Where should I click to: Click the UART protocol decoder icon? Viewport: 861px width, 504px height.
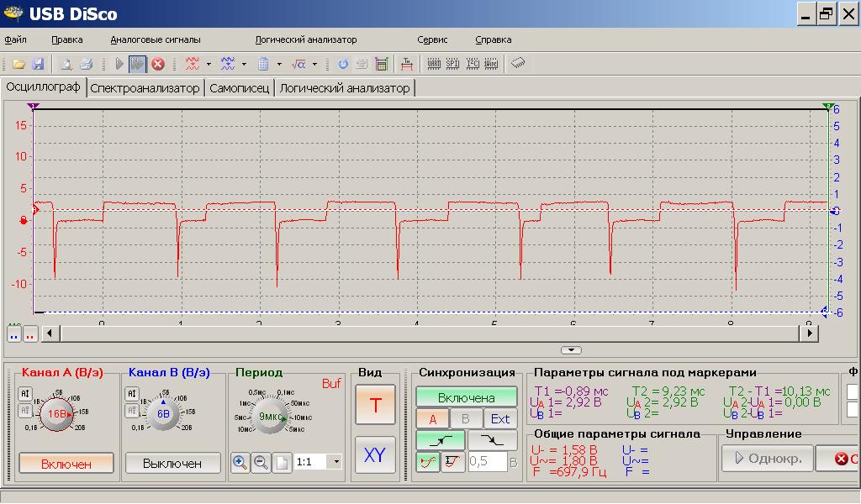click(x=434, y=64)
